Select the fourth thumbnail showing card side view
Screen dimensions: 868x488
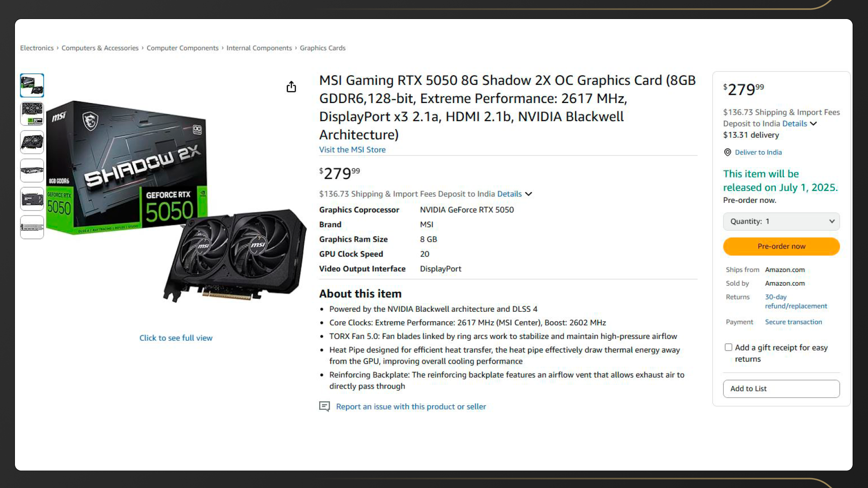click(32, 170)
